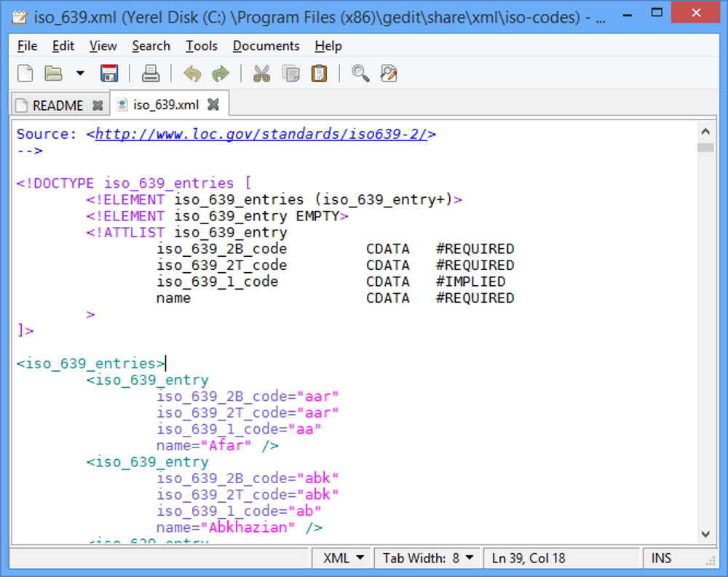
Task: Click the scrollbar up arrow
Action: [705, 132]
